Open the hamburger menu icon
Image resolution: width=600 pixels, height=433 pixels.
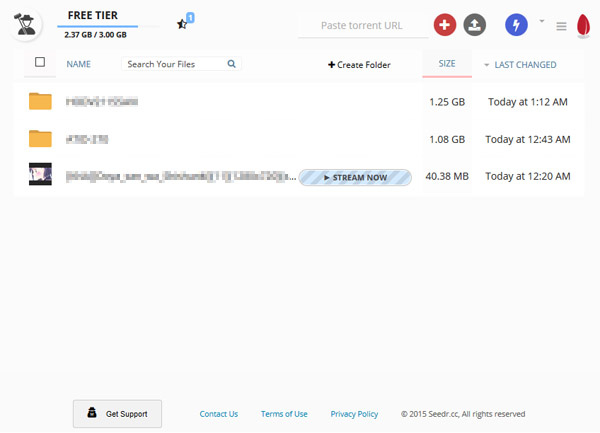pyautogui.click(x=561, y=27)
